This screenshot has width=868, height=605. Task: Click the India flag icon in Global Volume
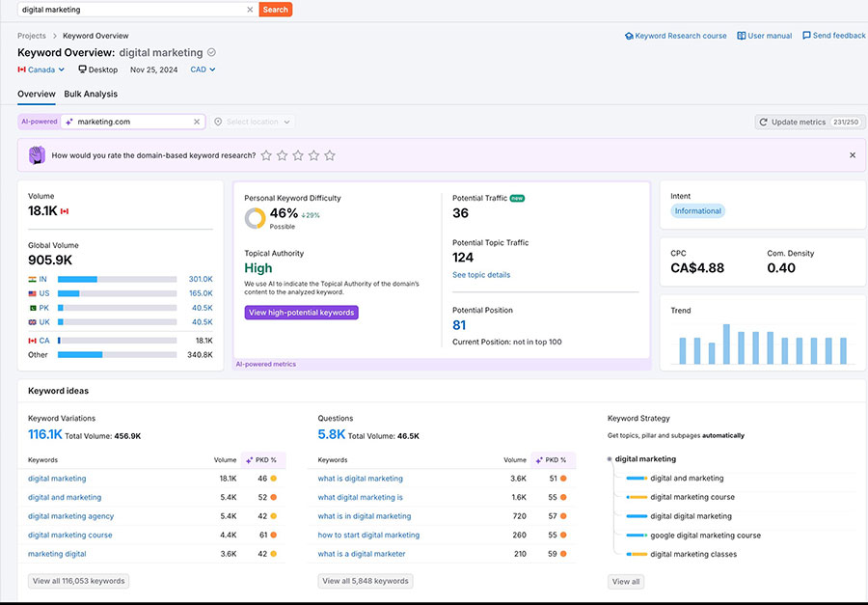[32, 279]
